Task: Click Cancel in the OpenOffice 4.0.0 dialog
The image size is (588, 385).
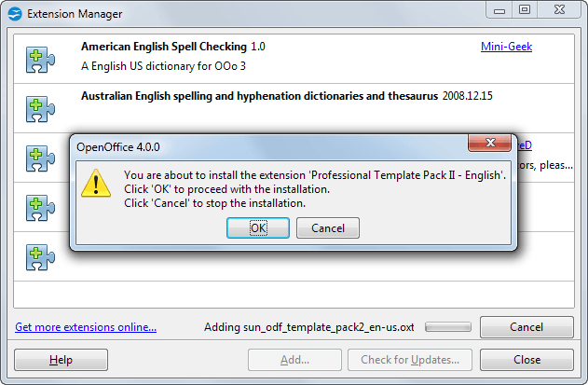Action: [328, 227]
